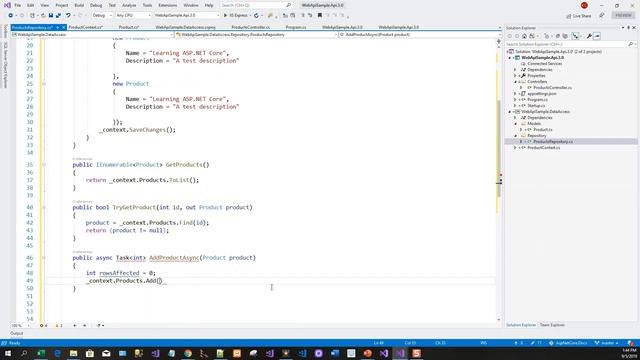Toggle Preview Selected Items in Solution Explorer

coord(597,36)
